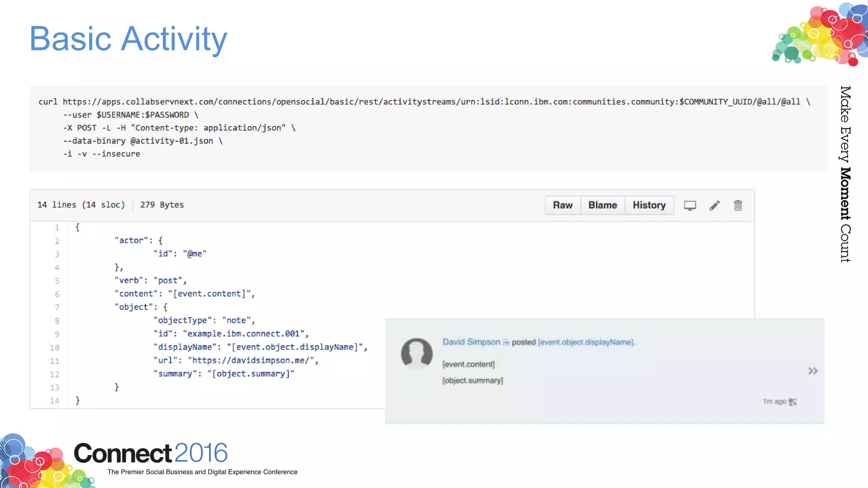Open the file History

(649, 205)
